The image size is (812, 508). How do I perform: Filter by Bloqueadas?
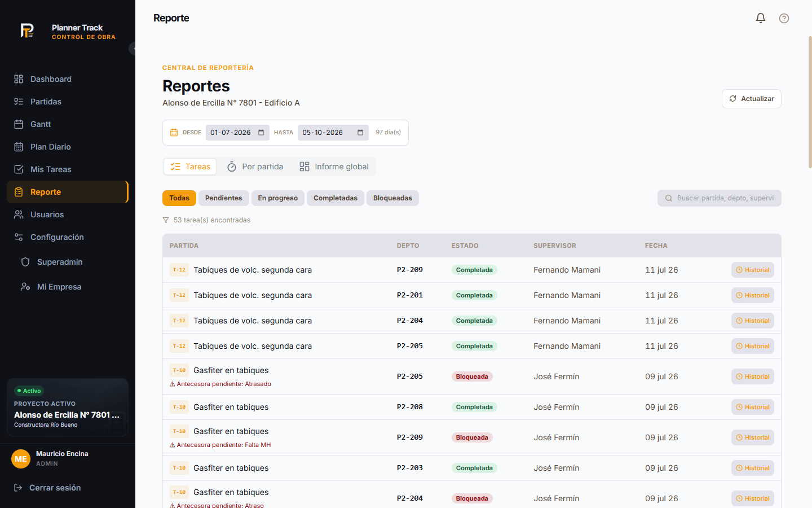click(x=392, y=198)
